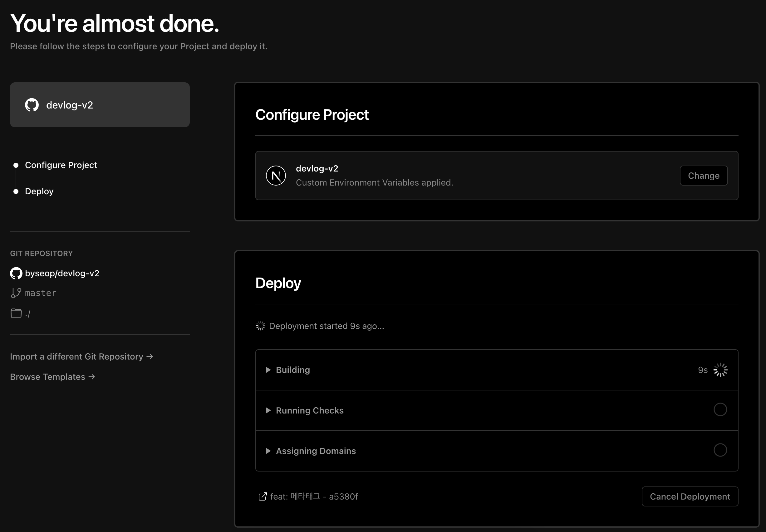Click the Running Checks status circle

click(x=720, y=410)
